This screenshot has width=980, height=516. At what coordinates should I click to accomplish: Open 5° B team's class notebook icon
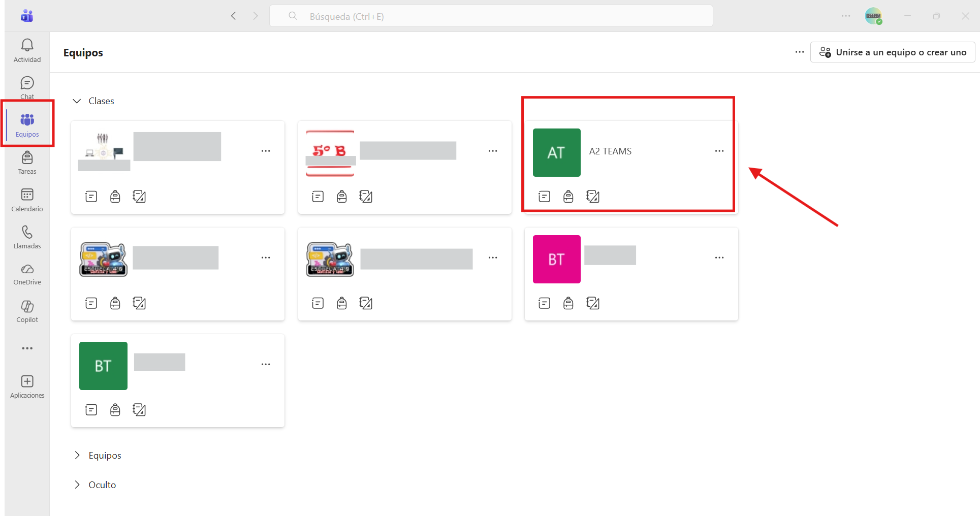(x=366, y=197)
